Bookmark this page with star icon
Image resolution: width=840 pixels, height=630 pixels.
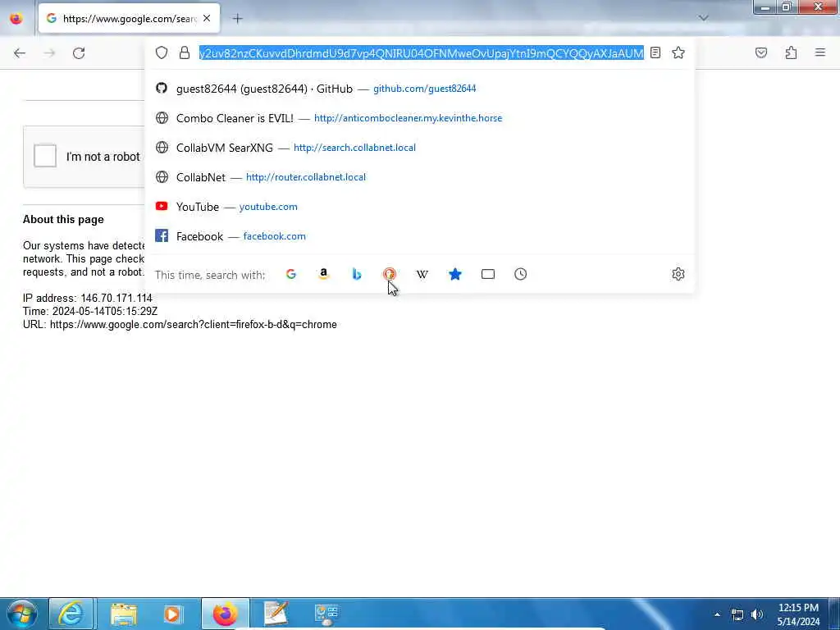[x=678, y=52]
